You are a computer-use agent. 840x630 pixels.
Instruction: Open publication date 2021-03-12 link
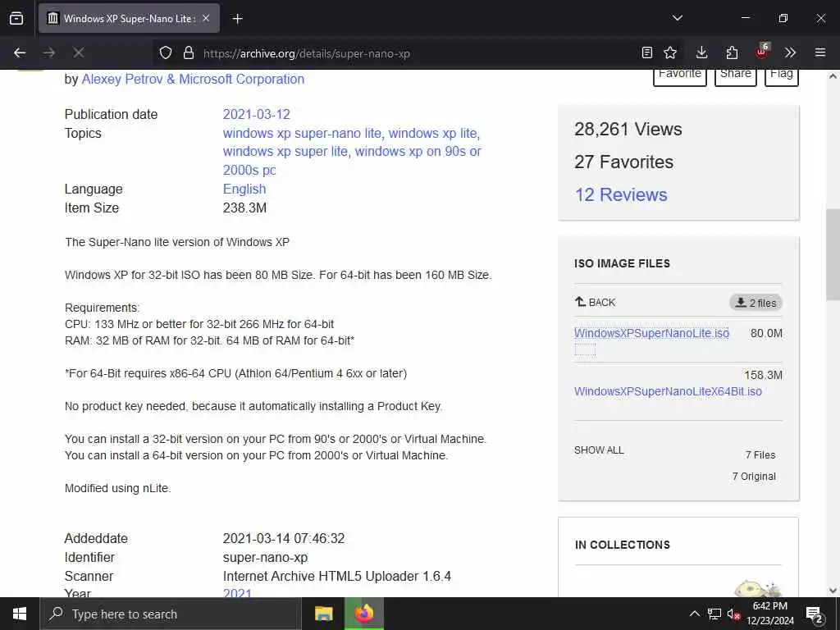click(257, 115)
